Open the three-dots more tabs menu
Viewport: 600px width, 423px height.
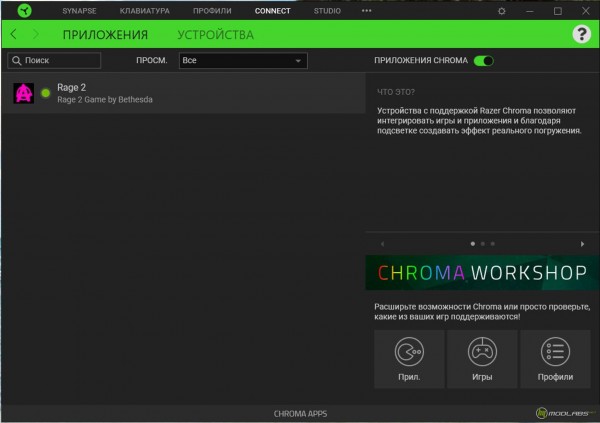click(x=367, y=11)
